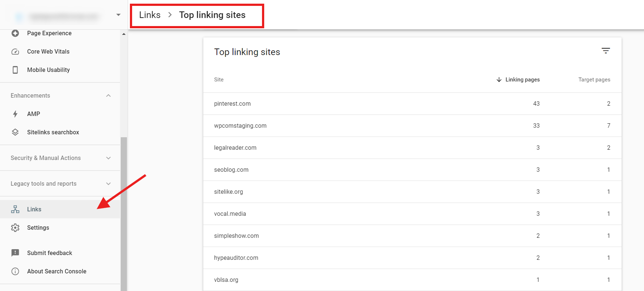Click the Submit feedback icon
This screenshot has width=644, height=291.
[15, 253]
